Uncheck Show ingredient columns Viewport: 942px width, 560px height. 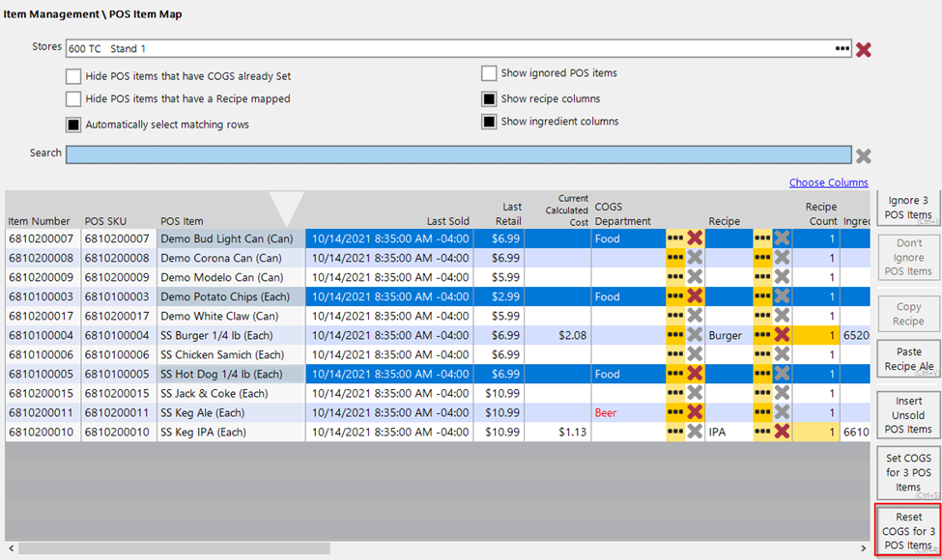pos(489,122)
